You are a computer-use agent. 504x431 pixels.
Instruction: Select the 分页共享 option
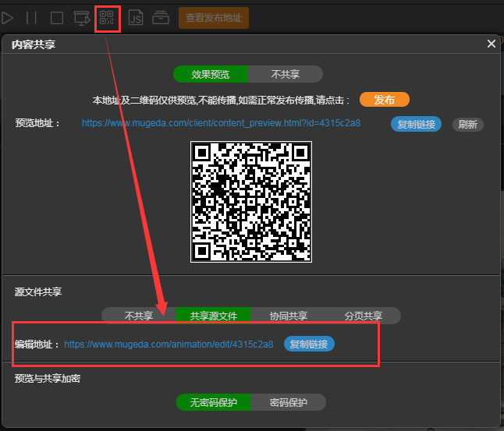coord(364,316)
